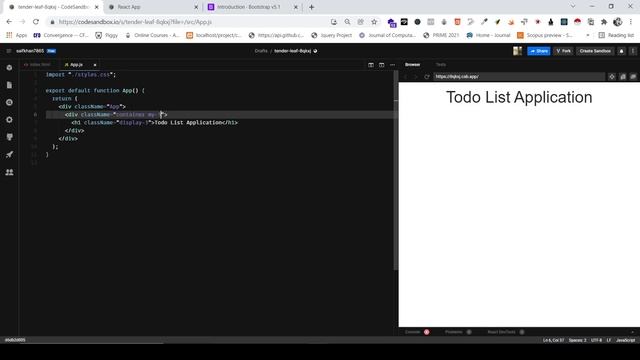The height and width of the screenshot is (360, 640).
Task: Open the Piggy bookmark
Action: point(107,36)
